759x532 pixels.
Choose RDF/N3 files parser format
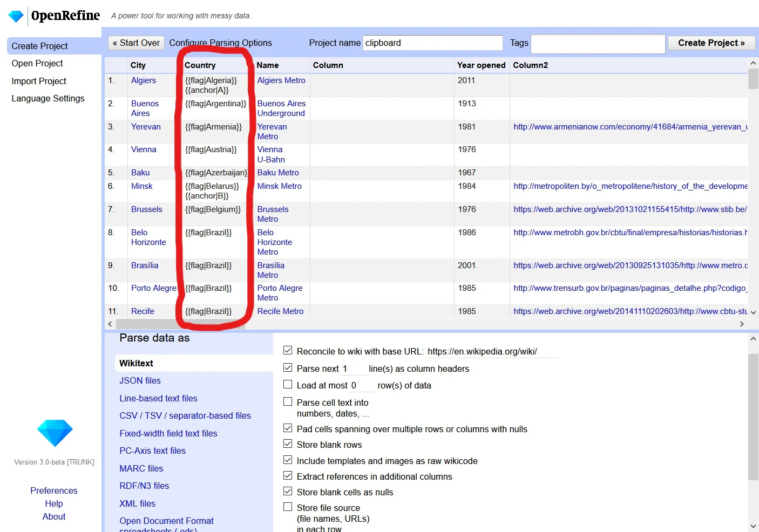pyautogui.click(x=144, y=486)
